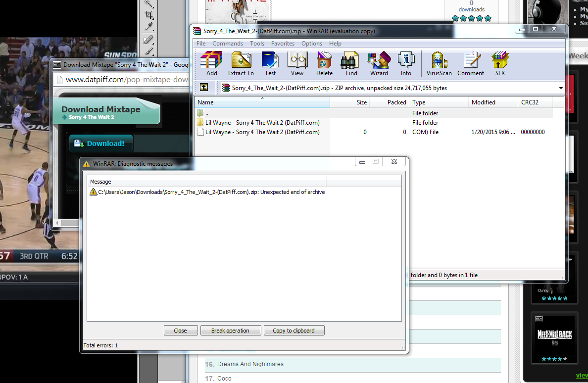Select the Healing brush tool in the background editor

pyautogui.click(x=149, y=40)
